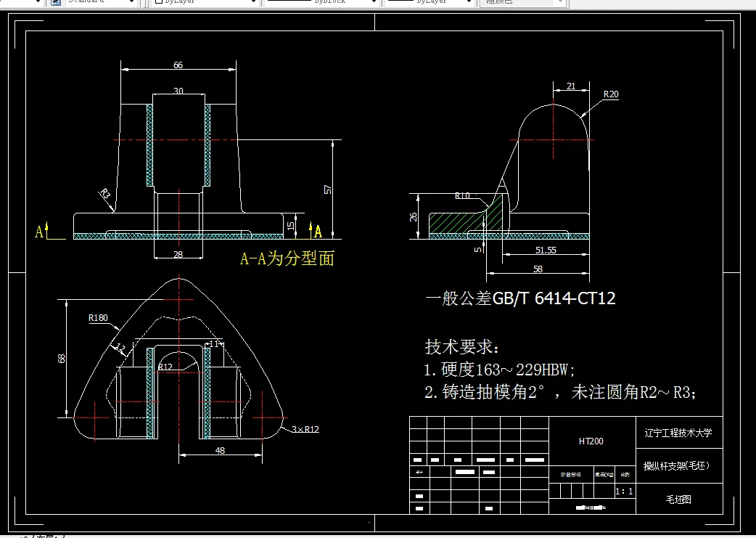Select the yellow A-A为分型面 annotation

tap(287, 258)
